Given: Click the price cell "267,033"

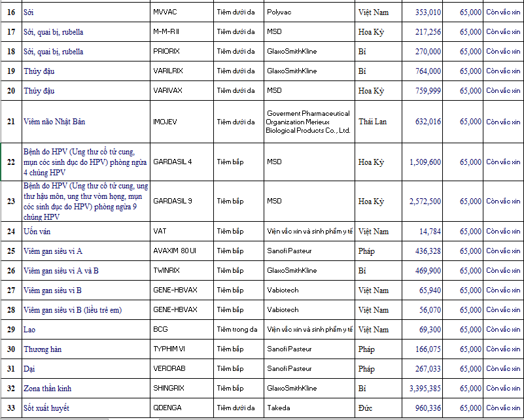Looking at the screenshot, I should tap(422, 369).
